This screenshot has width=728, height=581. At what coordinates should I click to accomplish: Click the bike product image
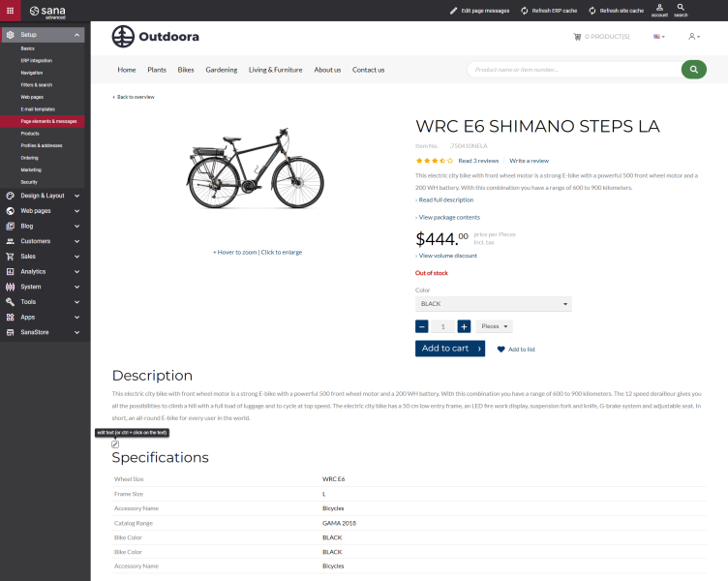point(255,168)
